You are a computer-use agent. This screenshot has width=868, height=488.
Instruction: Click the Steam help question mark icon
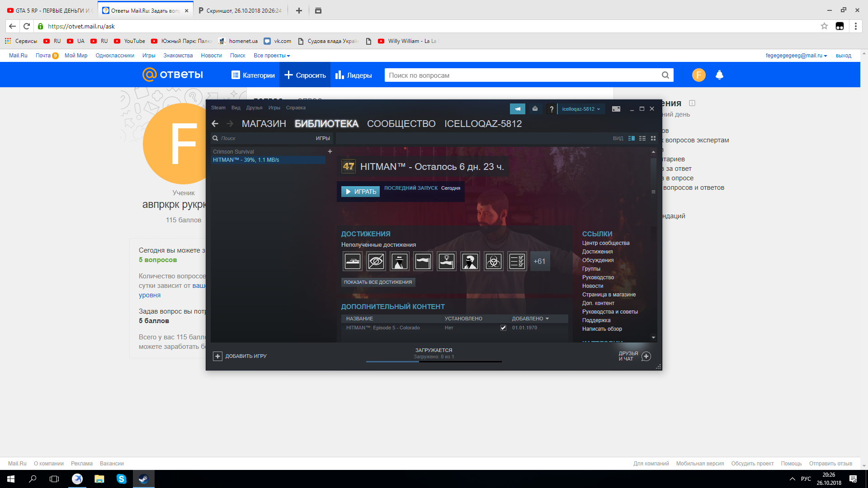551,108
